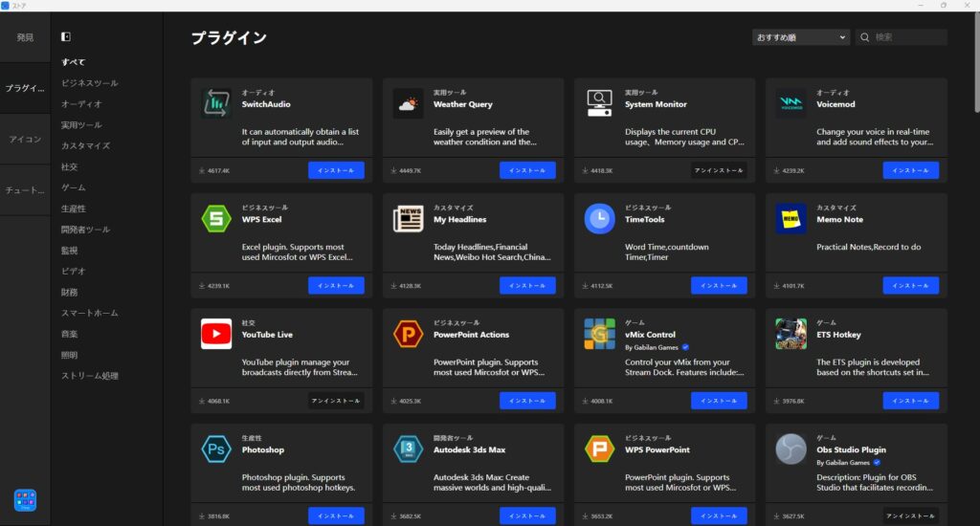Select the スマートホーム category

pos(90,313)
